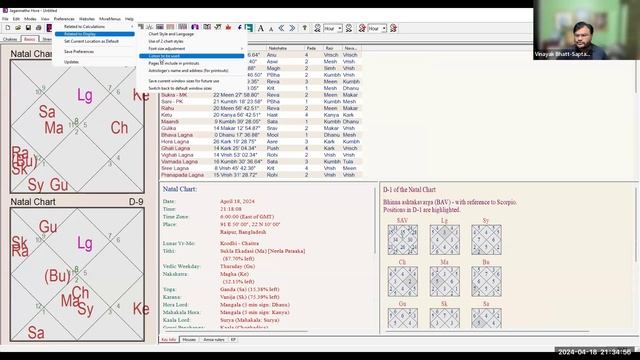Open the second Hour dropdown in toolbar

(384, 29)
